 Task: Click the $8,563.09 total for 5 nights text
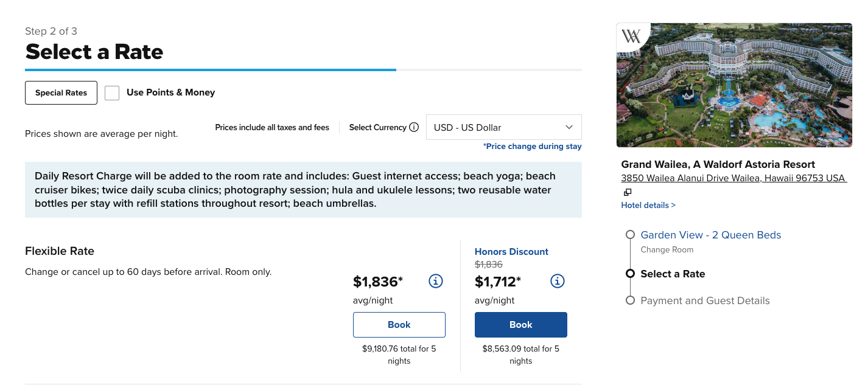tap(521, 355)
